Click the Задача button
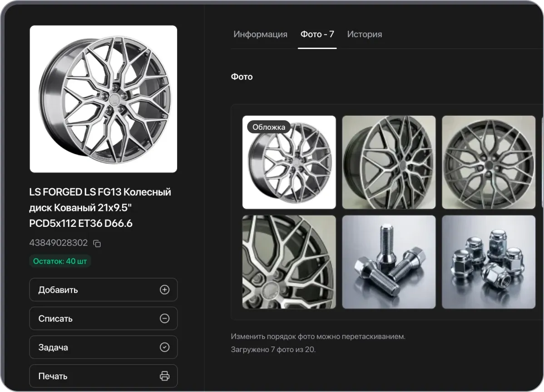Screen dimensions: 544x392 104,347
